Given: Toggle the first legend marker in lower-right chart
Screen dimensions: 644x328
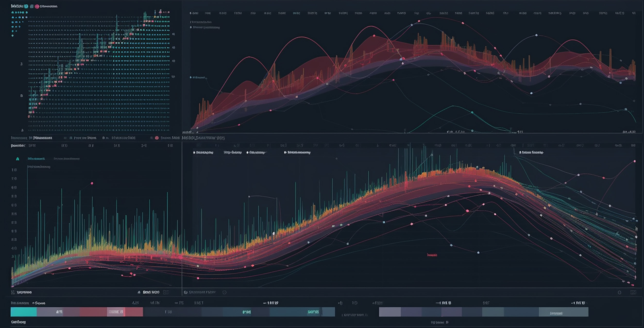Looking at the screenshot, I should [194, 153].
